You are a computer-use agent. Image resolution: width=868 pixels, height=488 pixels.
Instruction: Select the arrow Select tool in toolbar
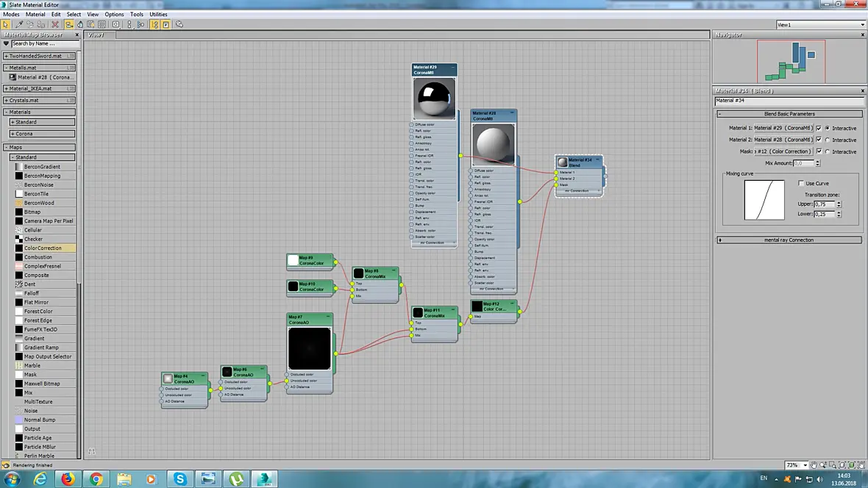click(6, 24)
